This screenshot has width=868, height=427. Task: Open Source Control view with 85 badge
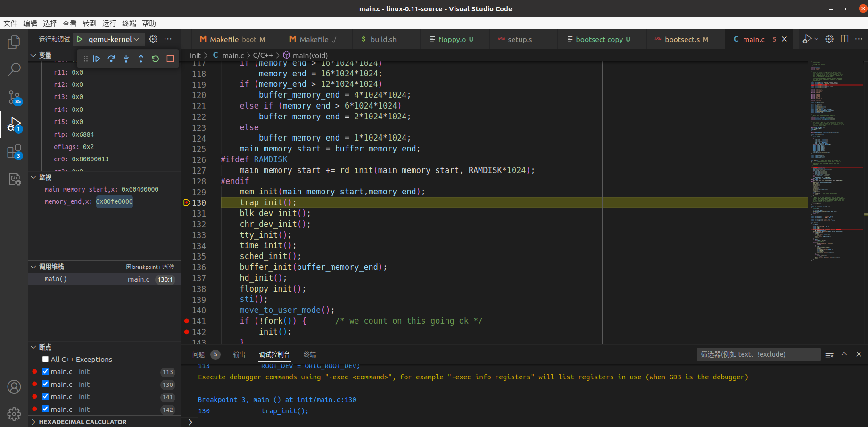click(14, 98)
